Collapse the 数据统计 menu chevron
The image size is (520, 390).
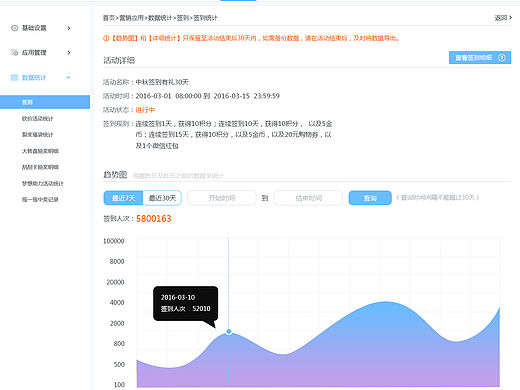[68, 77]
